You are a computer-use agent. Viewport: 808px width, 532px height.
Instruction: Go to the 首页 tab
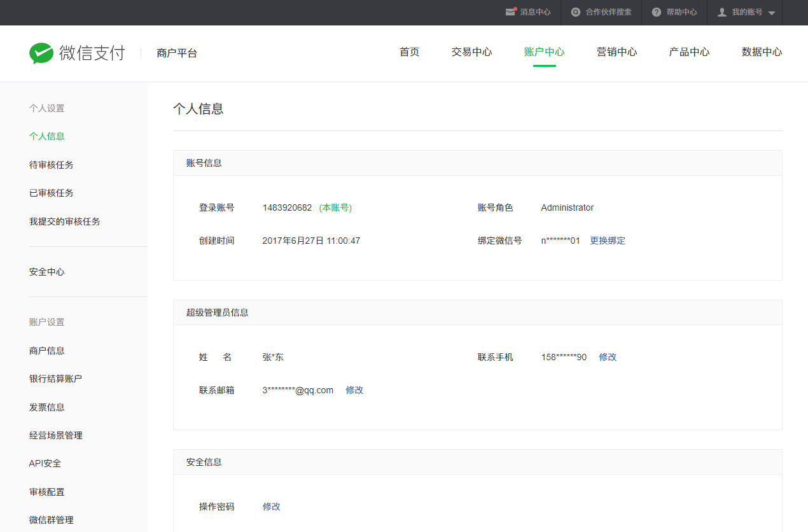(410, 52)
